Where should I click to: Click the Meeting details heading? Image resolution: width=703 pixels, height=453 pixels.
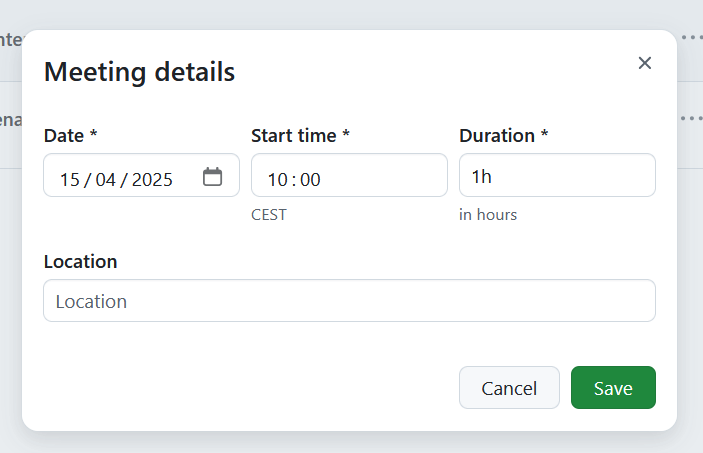pyautogui.click(x=140, y=72)
